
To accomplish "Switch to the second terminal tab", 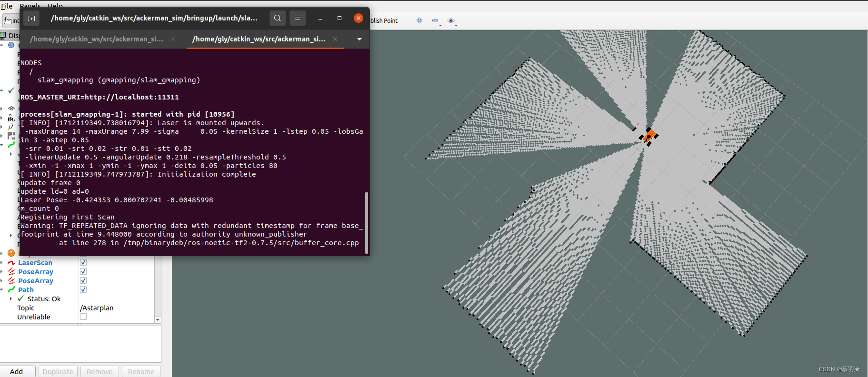I will point(259,39).
